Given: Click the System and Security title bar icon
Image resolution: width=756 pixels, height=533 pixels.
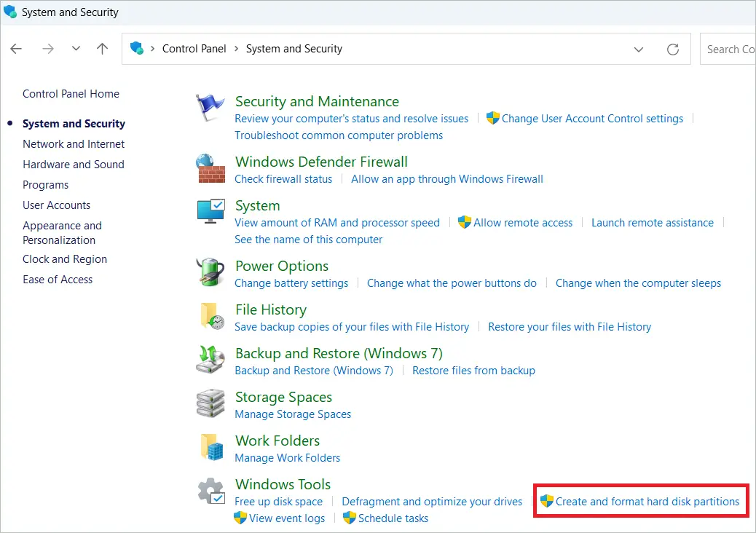Looking at the screenshot, I should pyautogui.click(x=9, y=12).
